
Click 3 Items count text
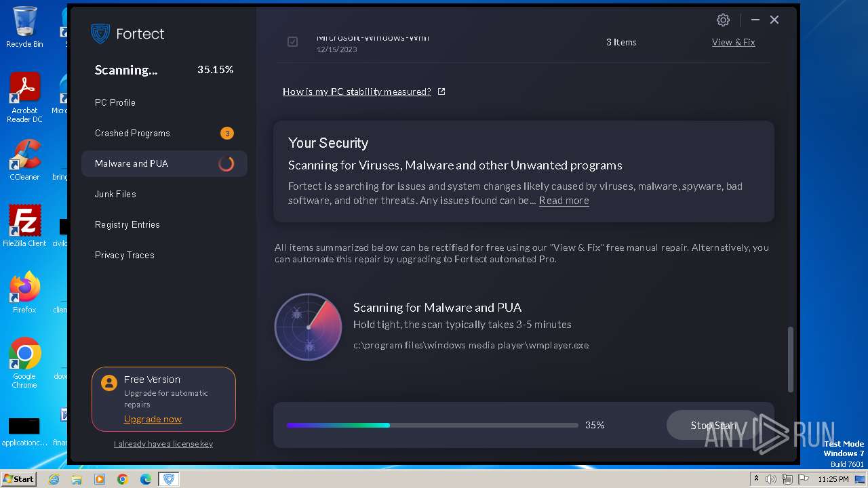pyautogui.click(x=621, y=42)
